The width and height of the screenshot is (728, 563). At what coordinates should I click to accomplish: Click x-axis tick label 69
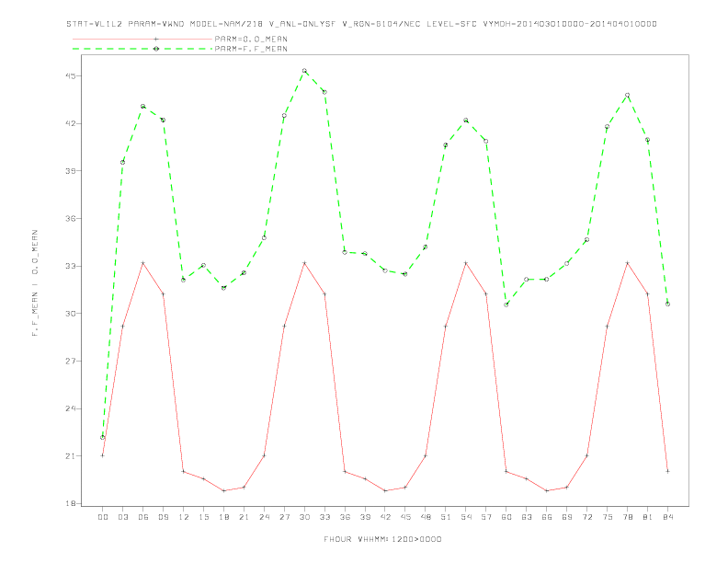pyautogui.click(x=567, y=517)
